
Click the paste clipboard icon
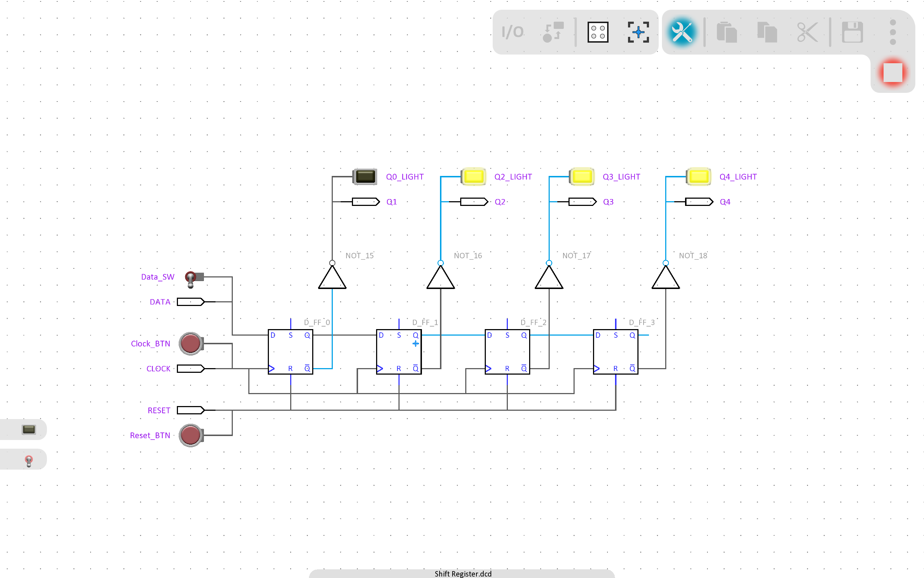tap(726, 32)
